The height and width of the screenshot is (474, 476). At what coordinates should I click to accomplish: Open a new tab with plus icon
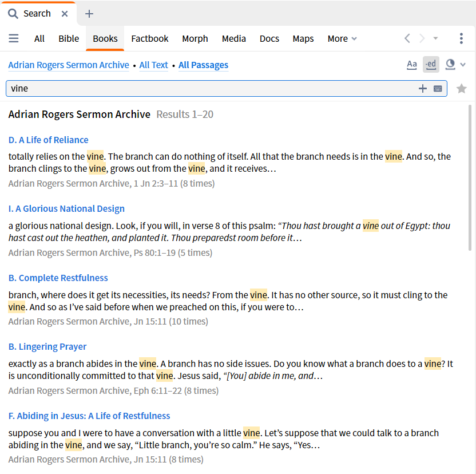[x=89, y=14]
